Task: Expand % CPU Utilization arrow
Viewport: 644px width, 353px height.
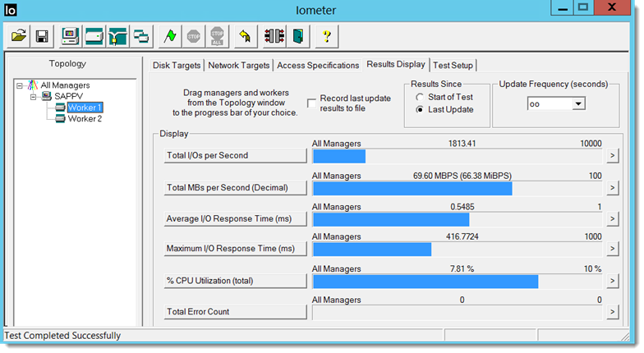Action: pyautogui.click(x=613, y=281)
